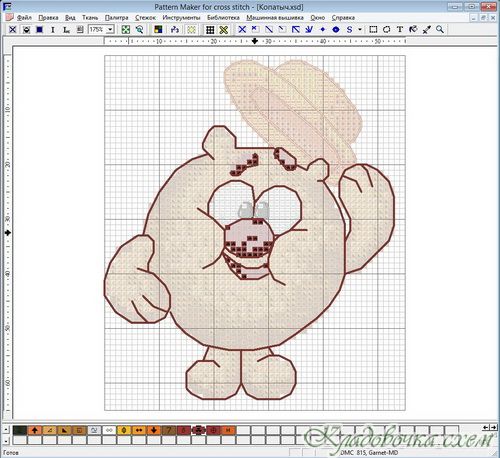Click the vertical ruler center marker
500x458 pixels.
click(7, 233)
